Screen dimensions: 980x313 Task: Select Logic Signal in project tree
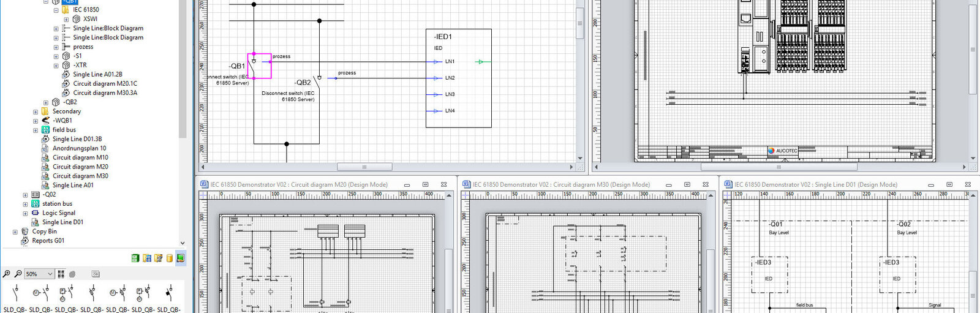(59, 213)
